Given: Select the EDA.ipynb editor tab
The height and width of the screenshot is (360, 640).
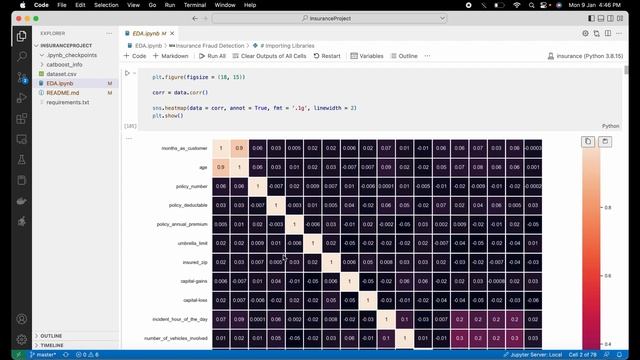Looking at the screenshot, I should [x=149, y=33].
